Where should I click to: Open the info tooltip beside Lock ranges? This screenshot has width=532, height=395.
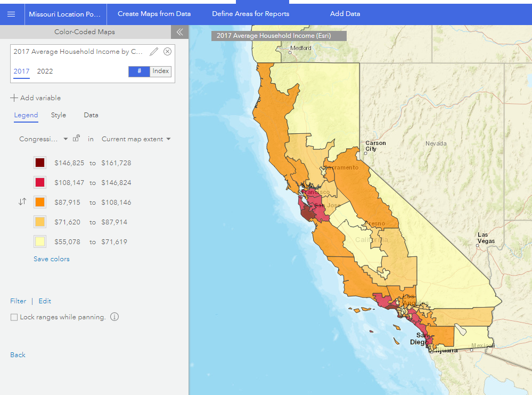(114, 317)
